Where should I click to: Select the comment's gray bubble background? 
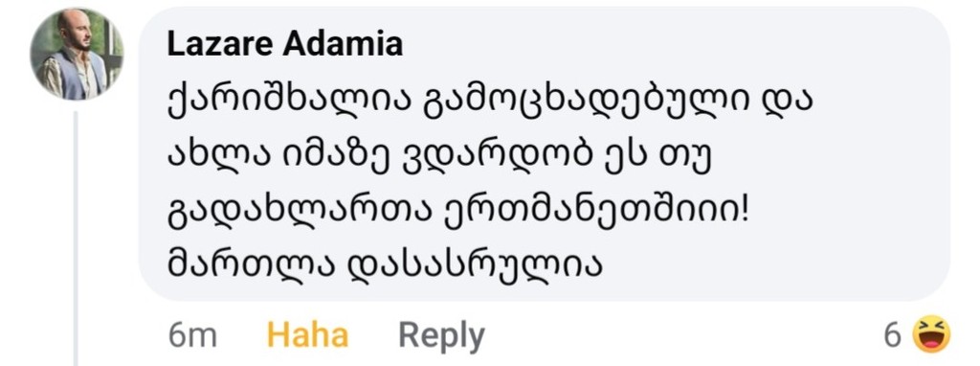(545, 154)
